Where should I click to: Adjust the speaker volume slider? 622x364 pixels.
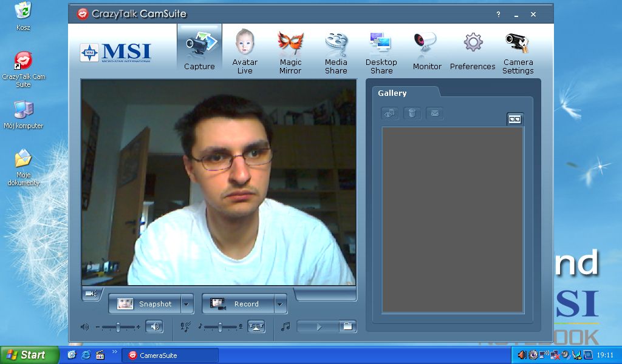pyautogui.click(x=118, y=327)
